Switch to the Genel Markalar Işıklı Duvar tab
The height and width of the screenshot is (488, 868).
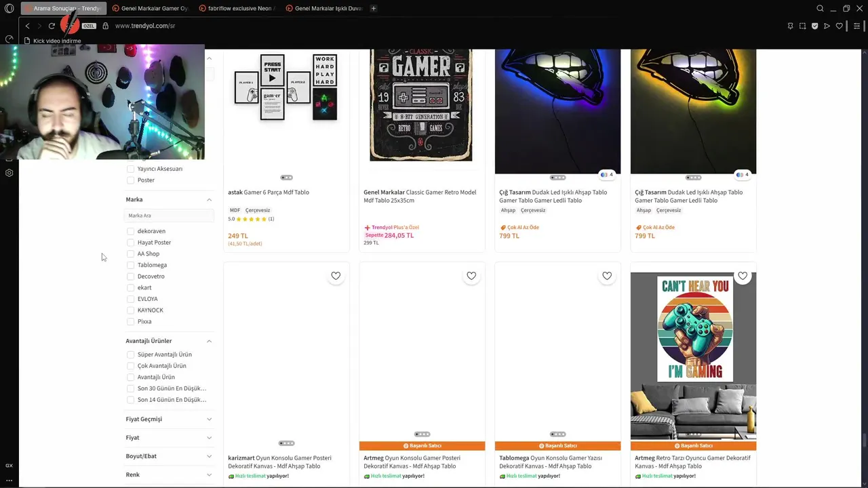click(323, 8)
